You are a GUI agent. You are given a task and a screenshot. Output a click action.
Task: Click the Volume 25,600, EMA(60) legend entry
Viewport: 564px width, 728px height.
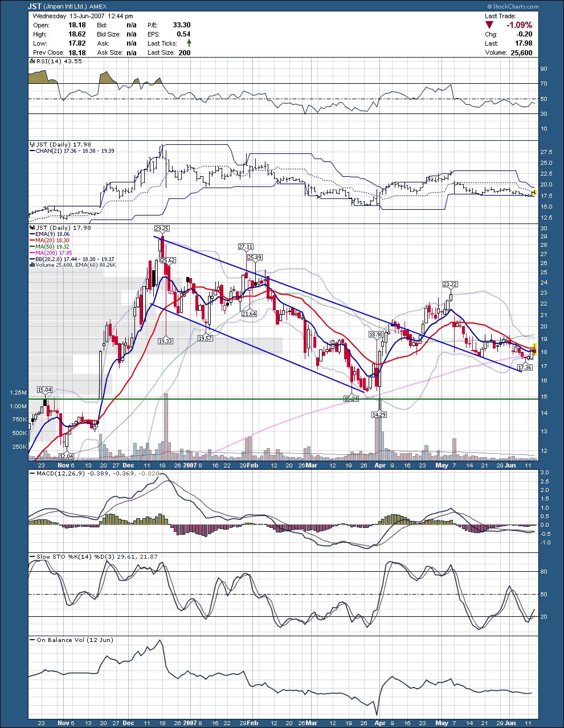pos(76,265)
